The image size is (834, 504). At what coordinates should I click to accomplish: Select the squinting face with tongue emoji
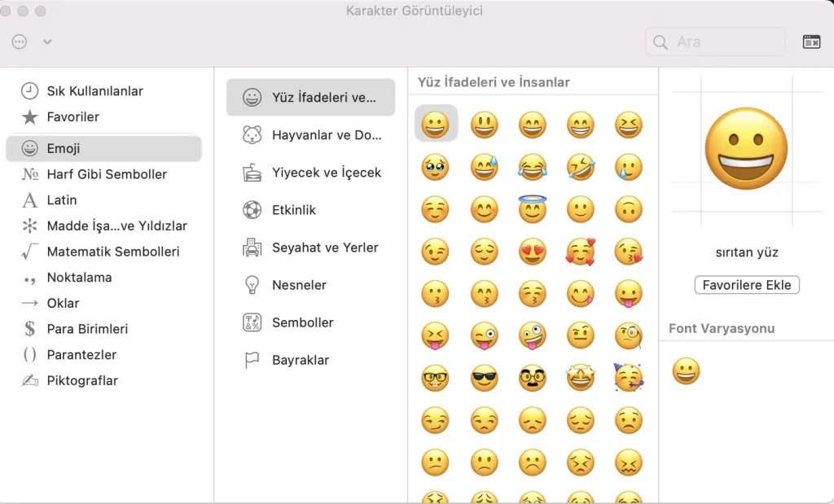click(436, 336)
